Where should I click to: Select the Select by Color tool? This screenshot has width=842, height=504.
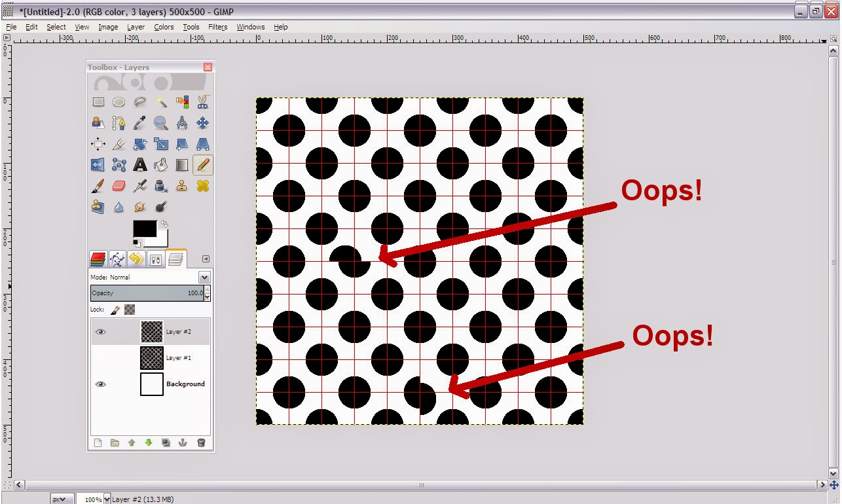tap(182, 101)
